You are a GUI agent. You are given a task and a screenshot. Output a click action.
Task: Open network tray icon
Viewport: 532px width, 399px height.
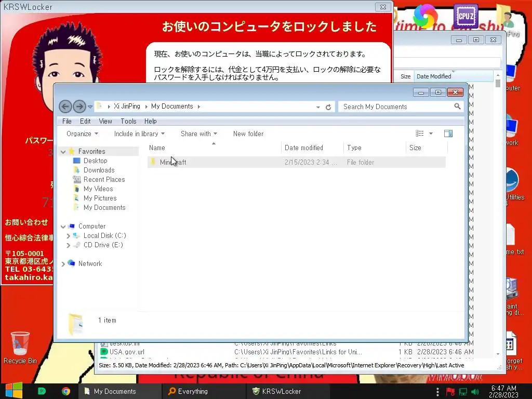click(x=463, y=392)
